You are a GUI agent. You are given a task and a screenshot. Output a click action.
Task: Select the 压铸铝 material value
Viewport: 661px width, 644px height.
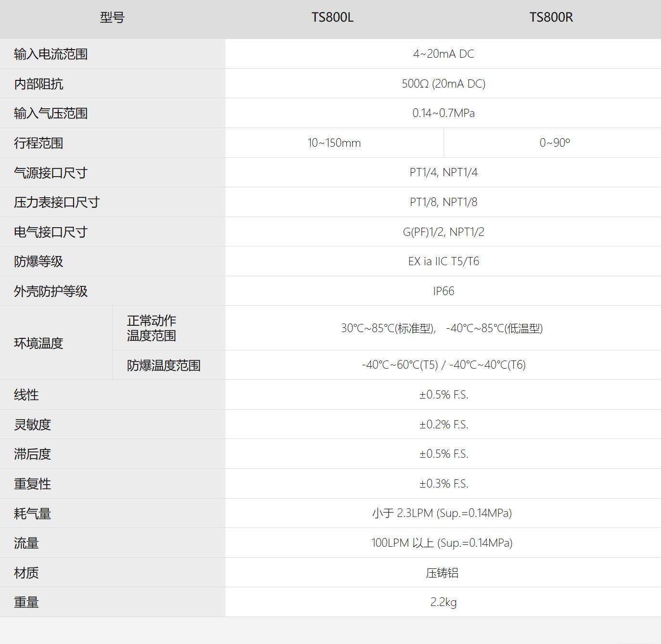(x=442, y=573)
